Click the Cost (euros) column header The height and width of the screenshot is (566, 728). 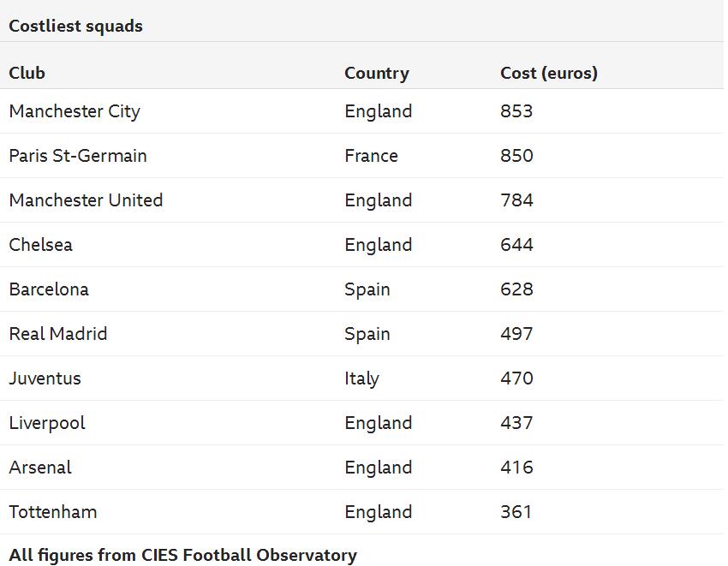pyautogui.click(x=549, y=73)
